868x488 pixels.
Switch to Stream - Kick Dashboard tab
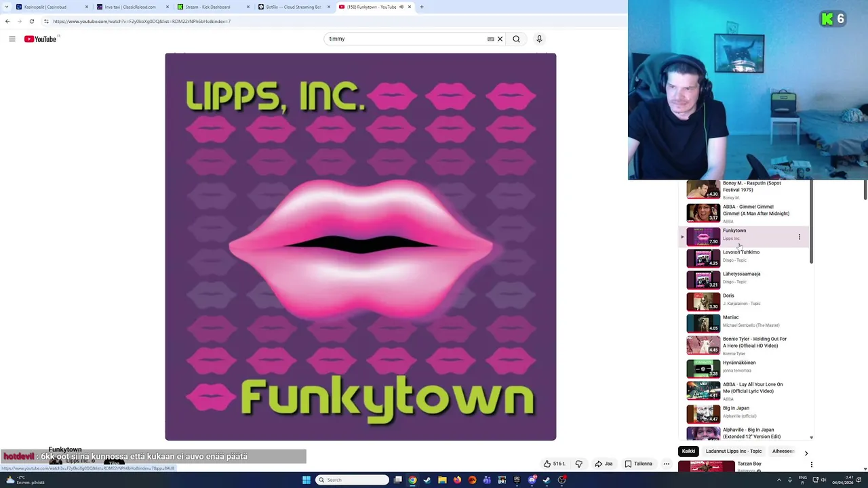(x=212, y=7)
